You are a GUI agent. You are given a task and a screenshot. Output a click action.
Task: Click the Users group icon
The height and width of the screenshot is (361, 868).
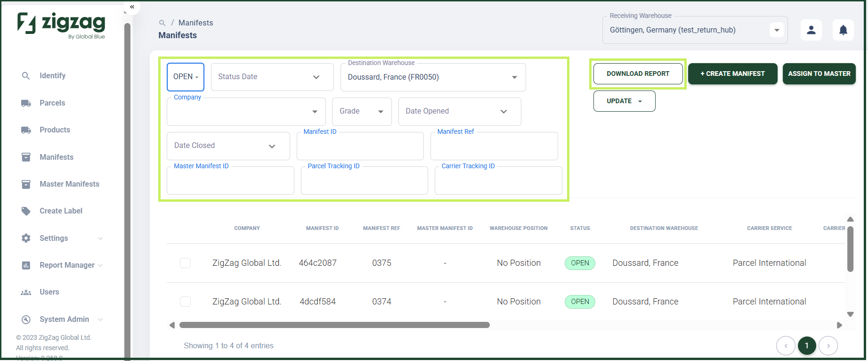(26, 292)
